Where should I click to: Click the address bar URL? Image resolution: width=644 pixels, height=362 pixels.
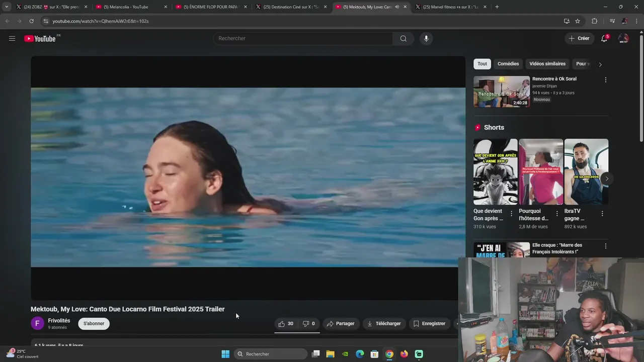pyautogui.click(x=101, y=21)
